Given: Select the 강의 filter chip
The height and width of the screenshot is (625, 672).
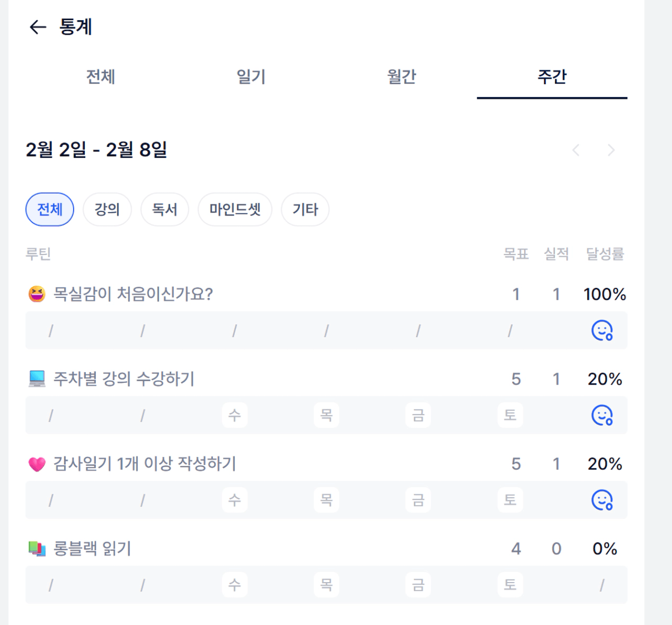Looking at the screenshot, I should [x=107, y=209].
